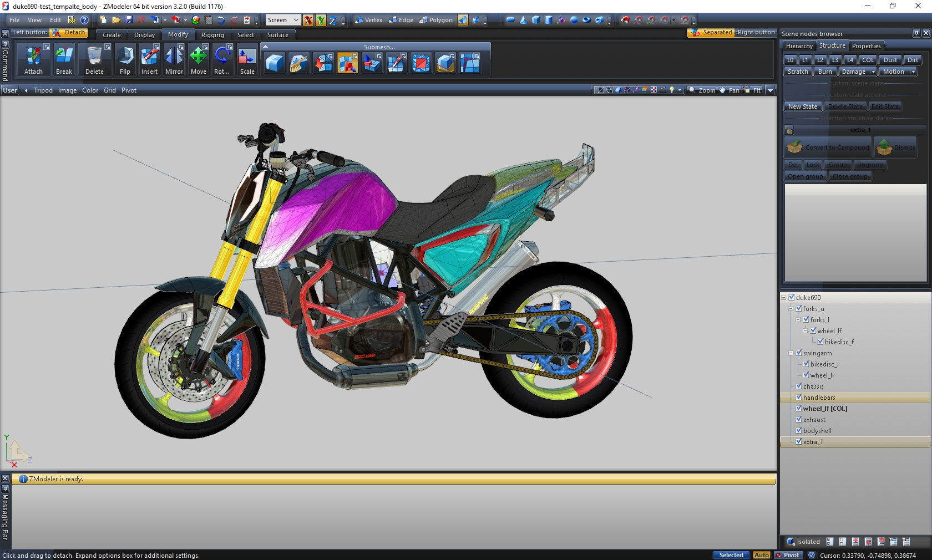Click the cone primitive icon
The width and height of the screenshot is (932, 560).
(x=523, y=20)
